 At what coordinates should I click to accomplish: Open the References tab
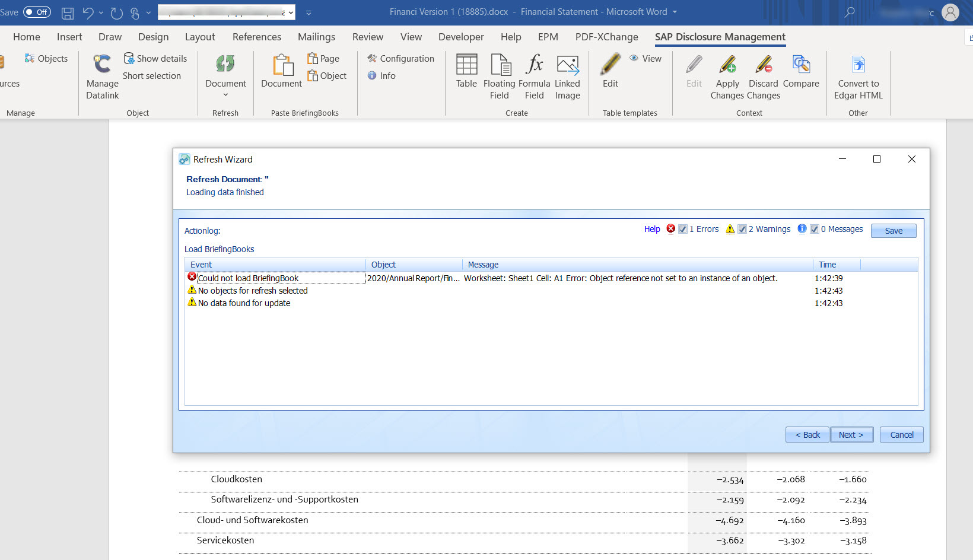coord(257,37)
